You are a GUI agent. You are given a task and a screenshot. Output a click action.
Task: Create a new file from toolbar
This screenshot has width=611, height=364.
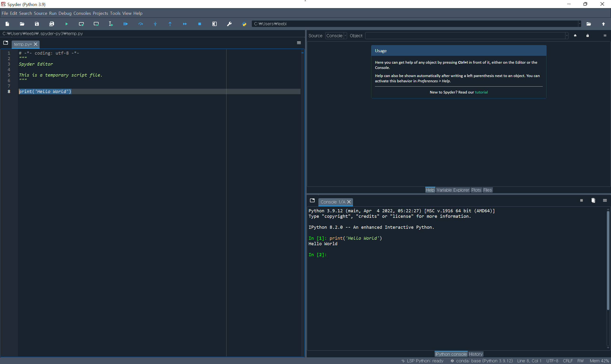(7, 24)
